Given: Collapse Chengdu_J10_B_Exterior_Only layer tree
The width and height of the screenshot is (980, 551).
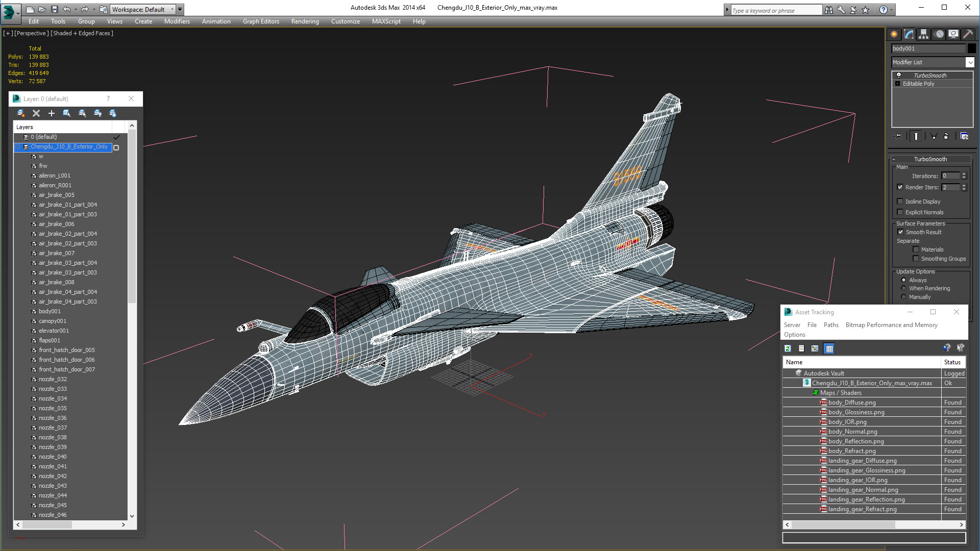Looking at the screenshot, I should point(17,147).
